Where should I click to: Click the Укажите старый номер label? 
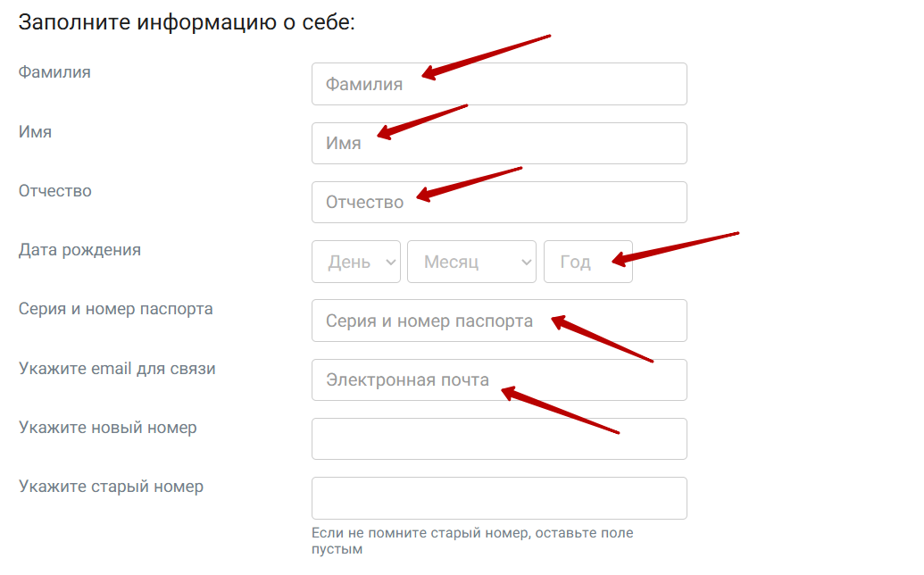[x=111, y=487]
